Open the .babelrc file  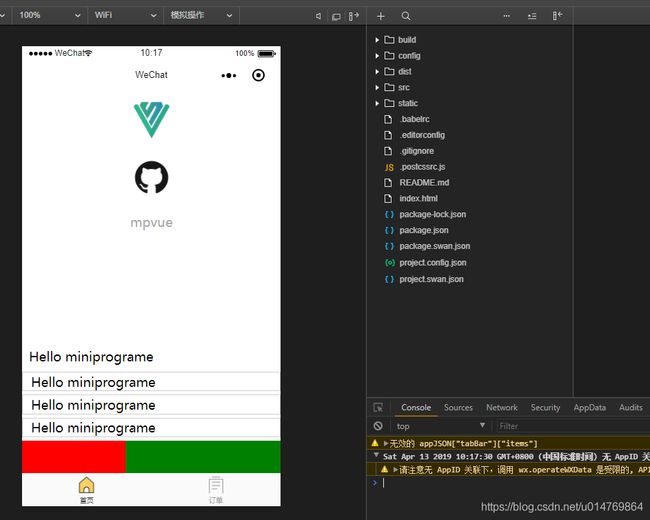pos(414,119)
